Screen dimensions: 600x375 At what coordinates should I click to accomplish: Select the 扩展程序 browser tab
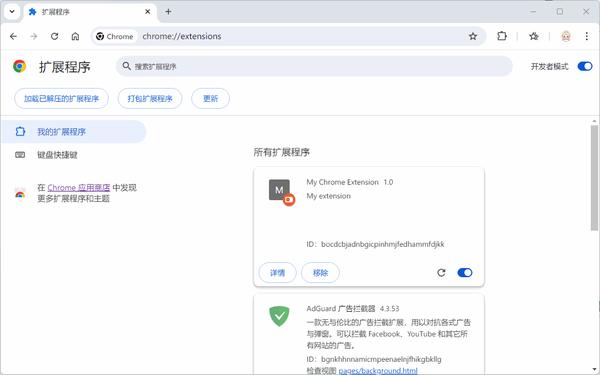tap(90, 12)
